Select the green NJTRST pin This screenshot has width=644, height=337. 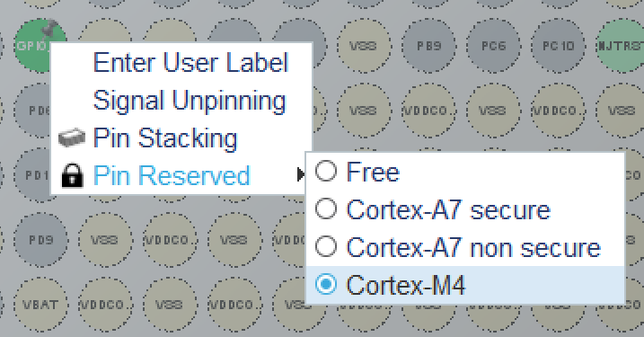pyautogui.click(x=620, y=46)
